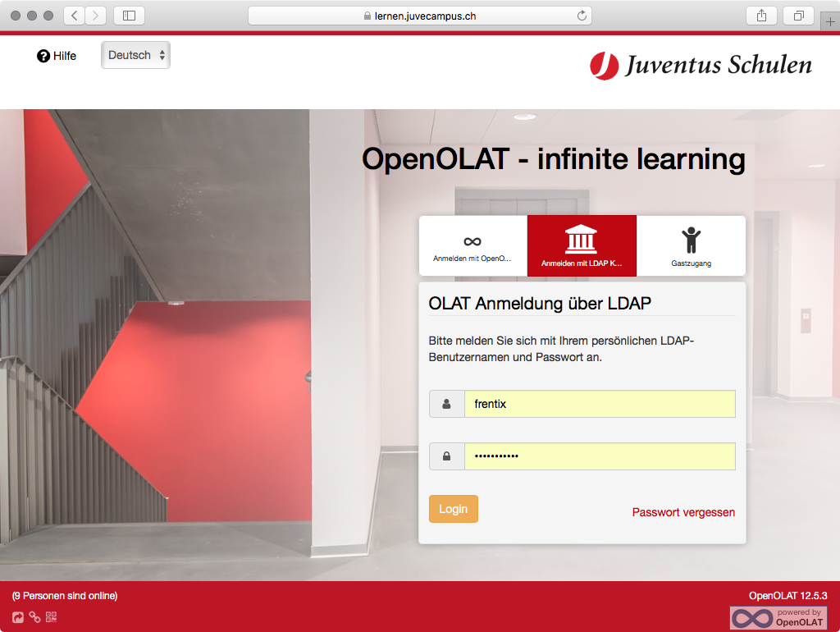
Task: Click the gray close window dot
Action: tap(16, 16)
